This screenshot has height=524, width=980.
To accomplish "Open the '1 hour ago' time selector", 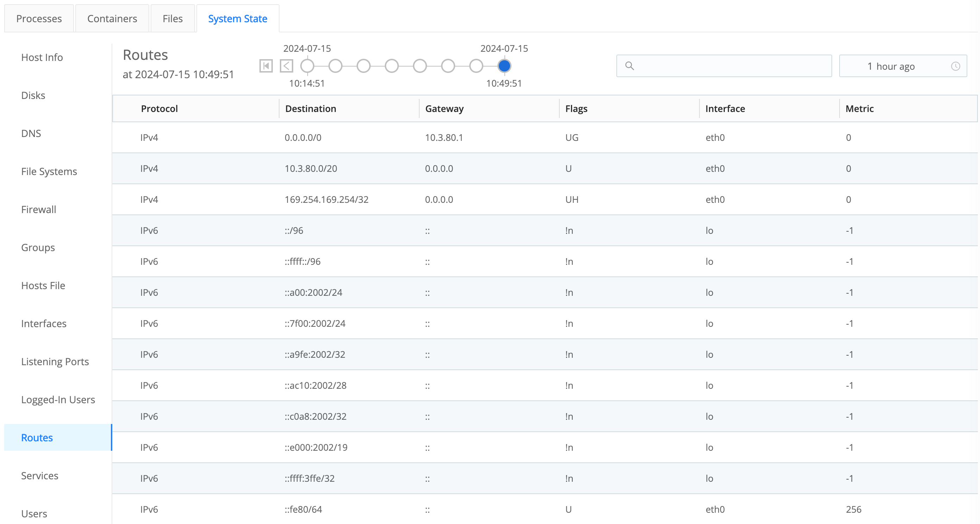I will (x=891, y=66).
